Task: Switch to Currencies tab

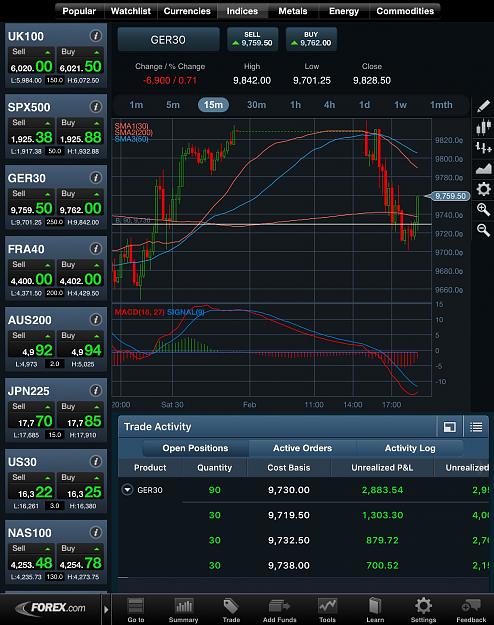Action: pyautogui.click(x=187, y=11)
